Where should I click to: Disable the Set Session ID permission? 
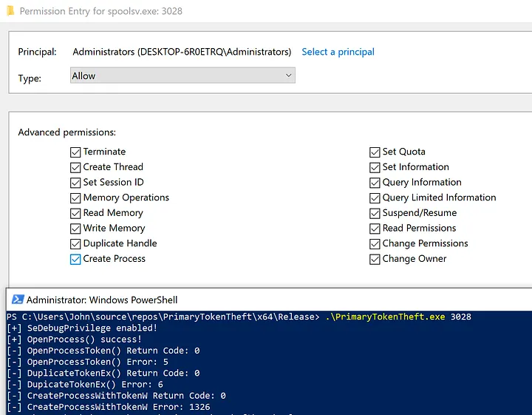coord(75,183)
